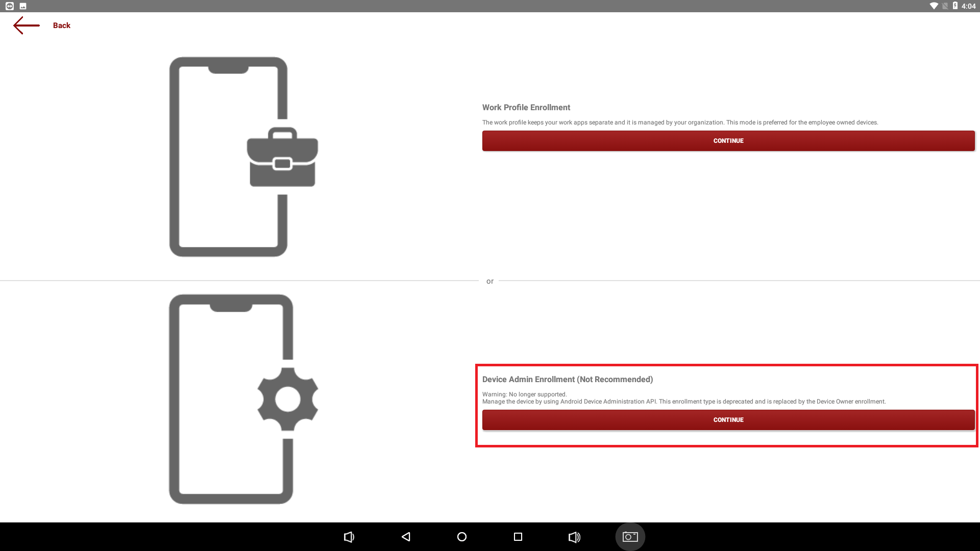Screen dimensions: 980x551
Task: Select Device Admin Enrollment (Not Recommended) heading
Action: click(567, 380)
